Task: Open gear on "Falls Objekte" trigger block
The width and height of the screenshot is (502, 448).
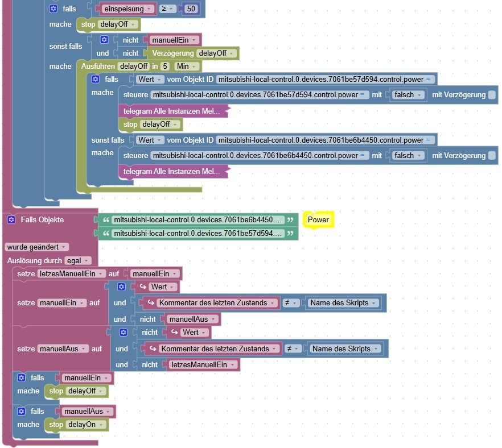Action: coord(11,219)
